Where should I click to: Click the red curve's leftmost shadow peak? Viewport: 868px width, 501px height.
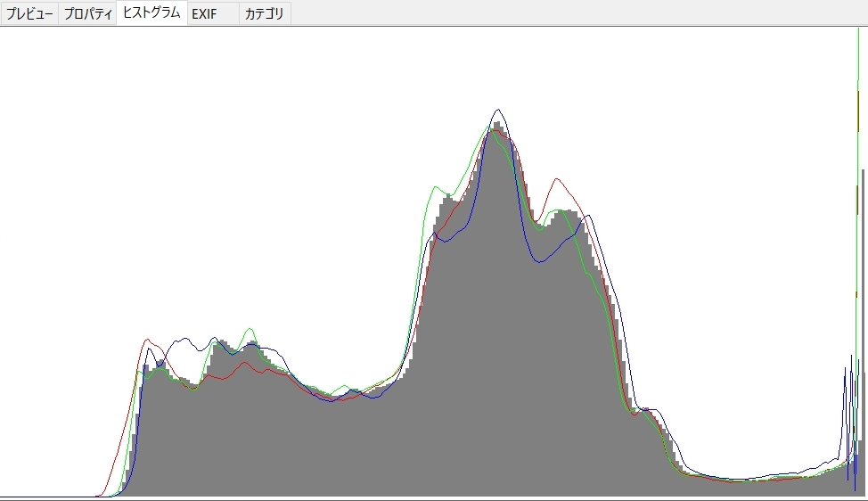149,340
